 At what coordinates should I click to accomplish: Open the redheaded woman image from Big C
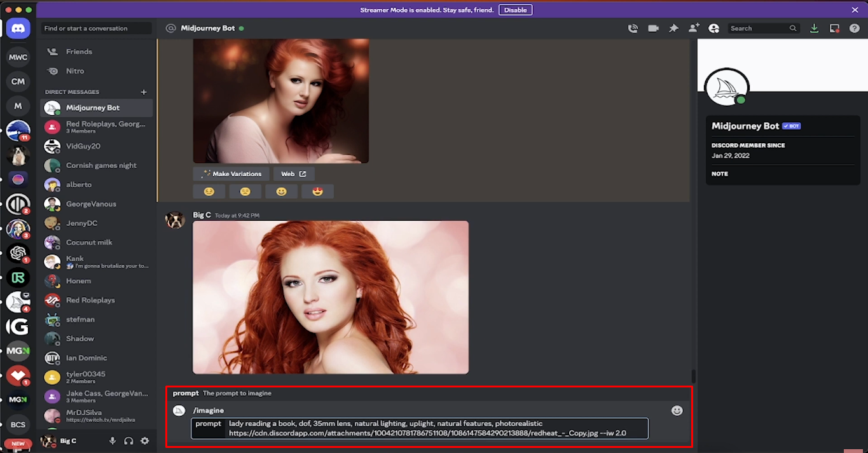[330, 297]
